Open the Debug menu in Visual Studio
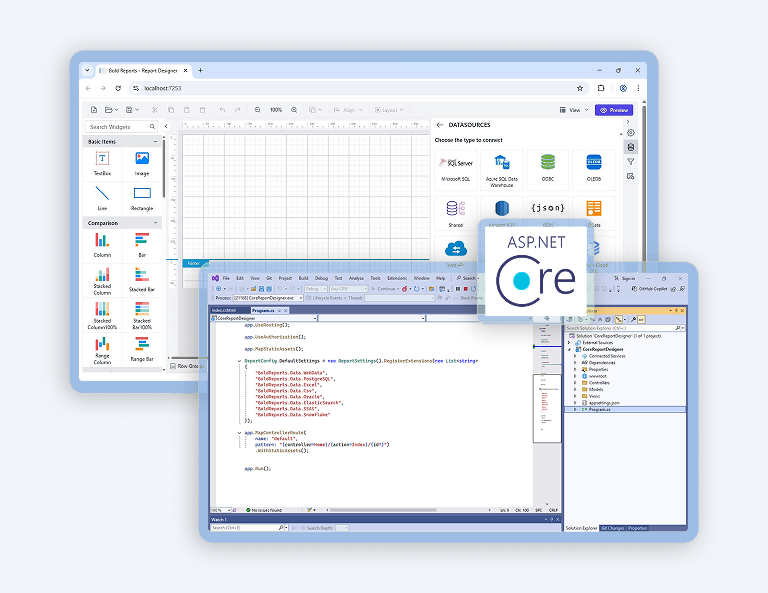Screen dimensions: 768x593 (321, 278)
